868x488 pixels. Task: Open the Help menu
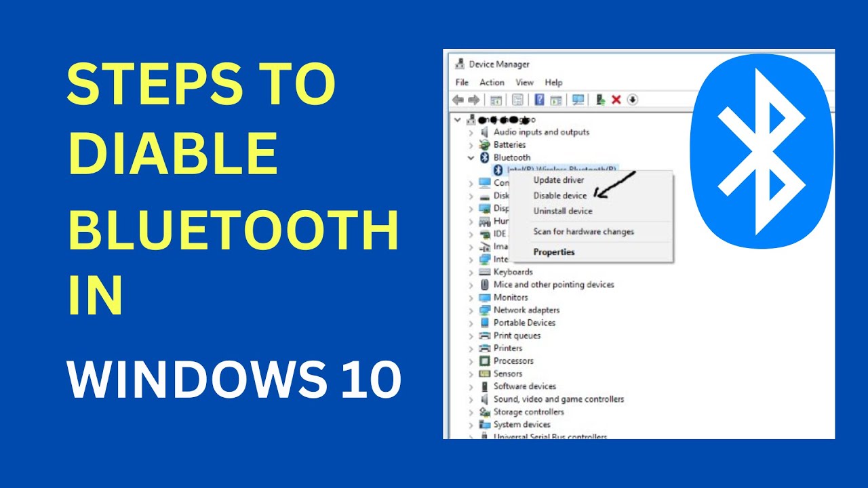pos(554,83)
